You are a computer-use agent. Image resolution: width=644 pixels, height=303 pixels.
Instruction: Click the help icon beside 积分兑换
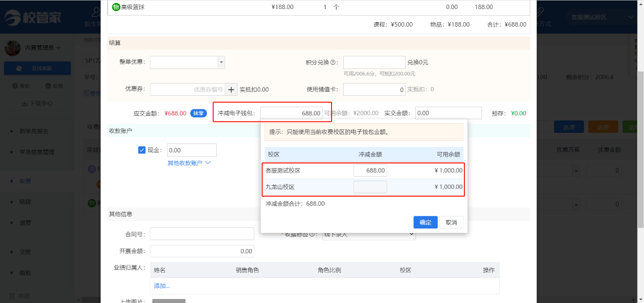click(333, 63)
